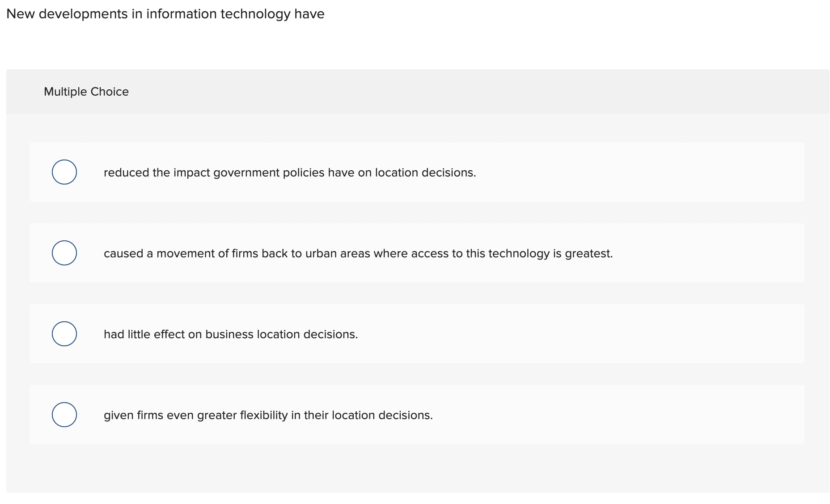Click the word "technology" in the question
The width and height of the screenshot is (830, 504).
pos(253,14)
